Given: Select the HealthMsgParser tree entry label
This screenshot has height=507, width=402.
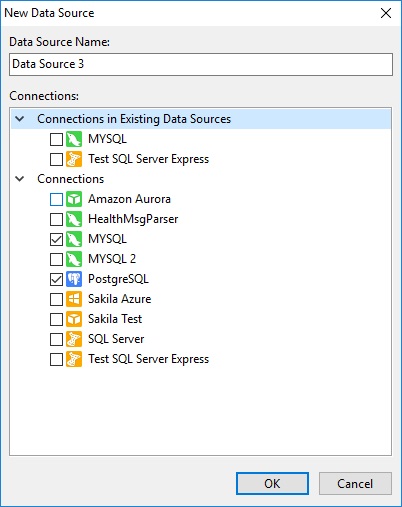Looking at the screenshot, I should point(133,219).
